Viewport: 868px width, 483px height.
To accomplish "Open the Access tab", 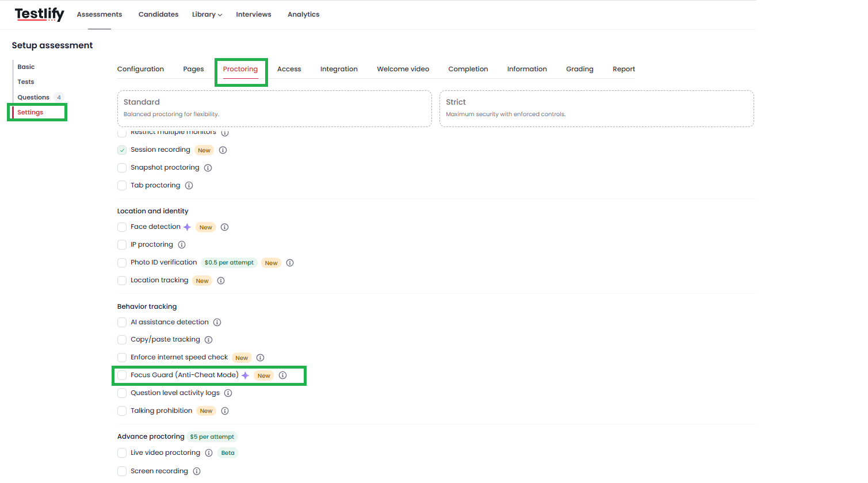I will [x=289, y=69].
